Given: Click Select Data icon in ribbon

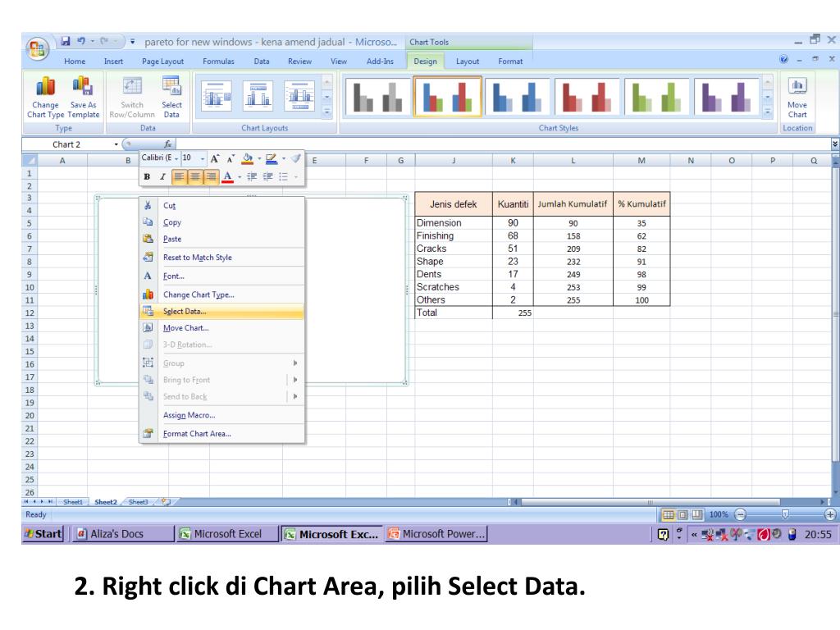Looking at the screenshot, I should (171, 97).
